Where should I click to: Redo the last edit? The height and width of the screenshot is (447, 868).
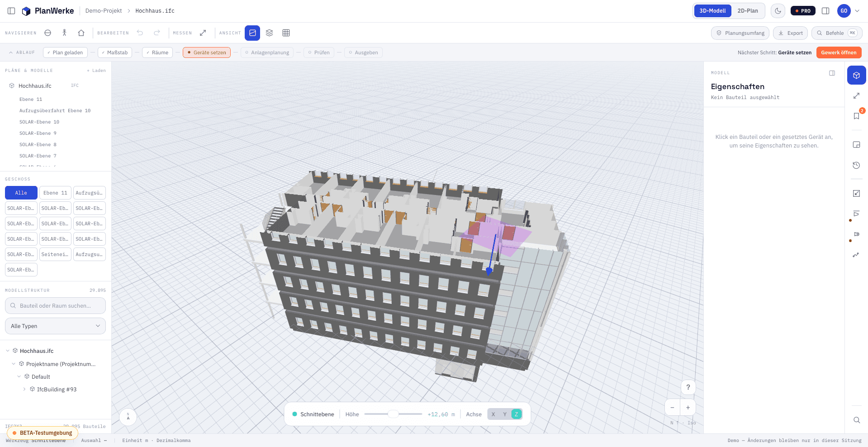(157, 33)
